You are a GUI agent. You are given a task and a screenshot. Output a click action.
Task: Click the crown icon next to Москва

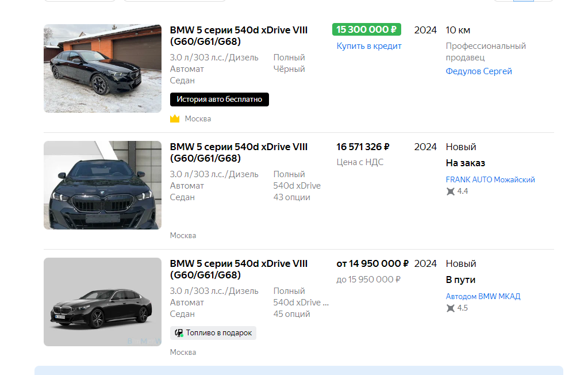[x=175, y=118]
